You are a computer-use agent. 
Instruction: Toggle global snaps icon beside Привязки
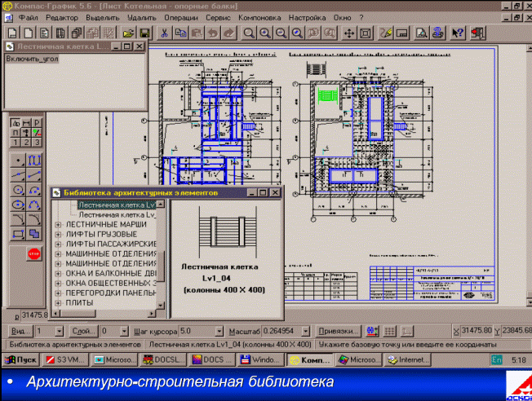[372, 331]
